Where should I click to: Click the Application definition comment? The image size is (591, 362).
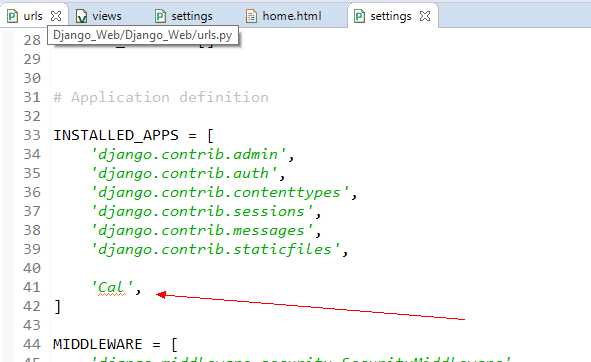[x=161, y=97]
